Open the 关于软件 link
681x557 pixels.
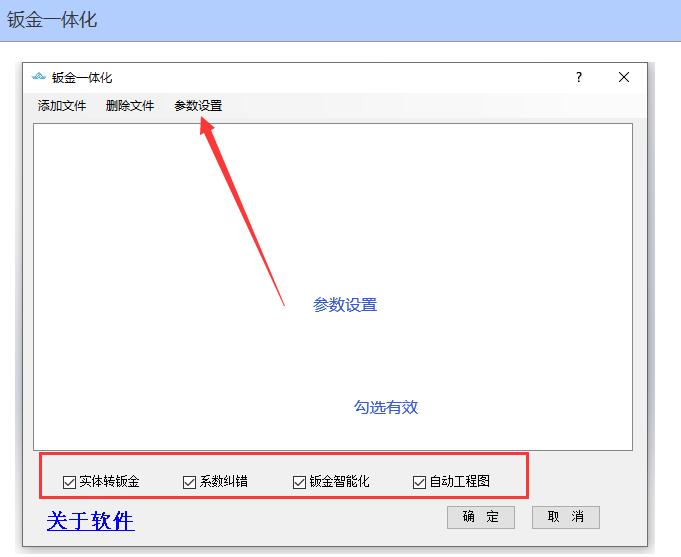tap(90, 521)
